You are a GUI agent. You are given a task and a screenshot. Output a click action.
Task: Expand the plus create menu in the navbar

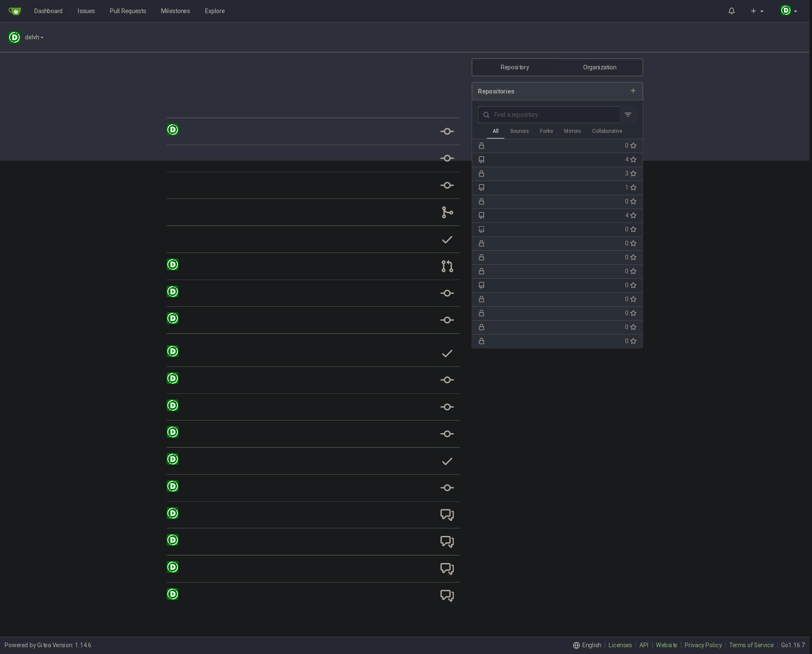point(757,11)
